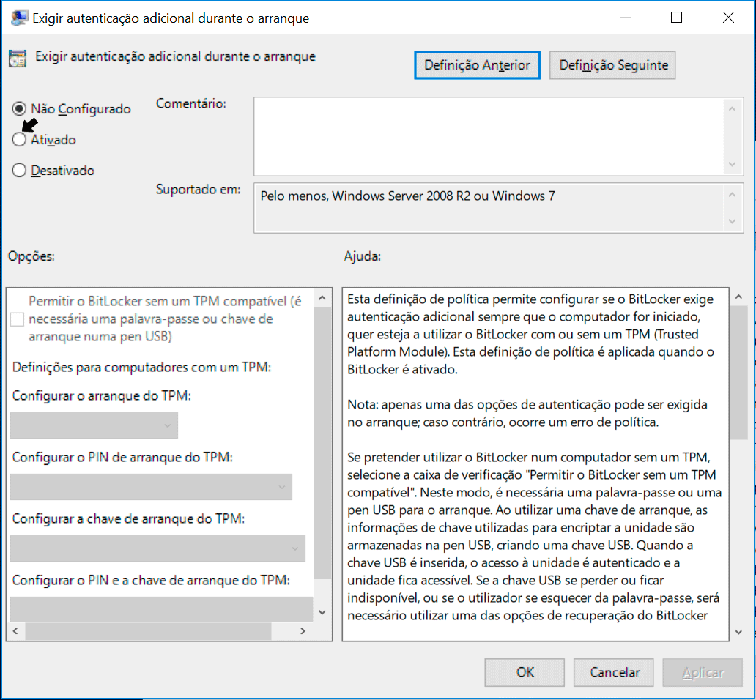Open the chave de arranque do TPM dropdown
The image size is (756, 700).
pos(157,548)
